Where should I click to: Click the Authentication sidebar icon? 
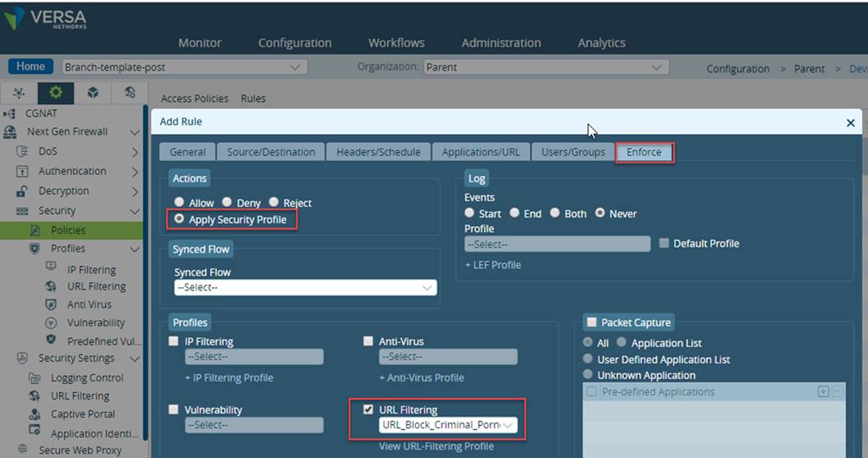tap(22, 171)
